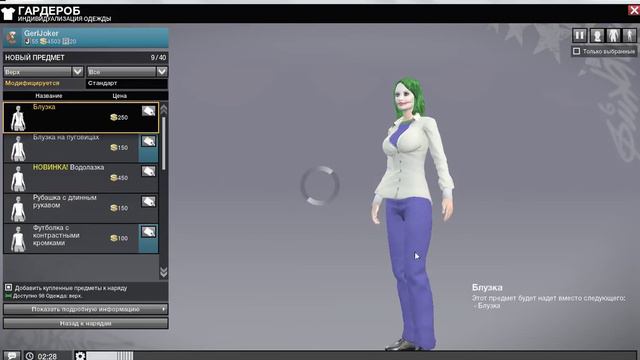Image resolution: width=640 pixels, height=360 pixels.
Task: Click the $250 price of Блузка
Action: pyautogui.click(x=119, y=118)
